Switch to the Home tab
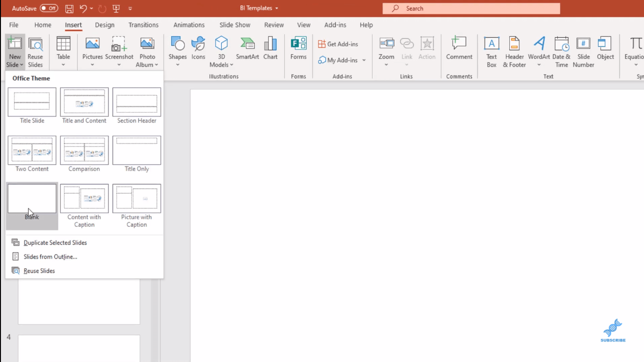This screenshot has height=362, width=644. point(43,25)
